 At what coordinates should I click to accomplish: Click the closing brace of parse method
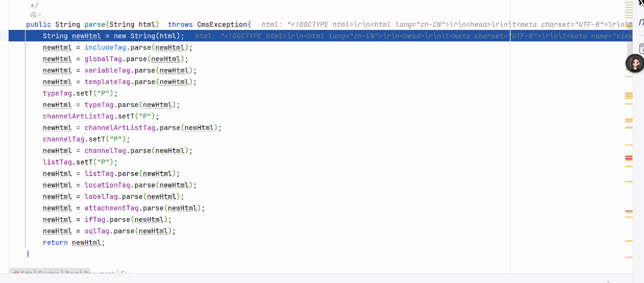28,254
